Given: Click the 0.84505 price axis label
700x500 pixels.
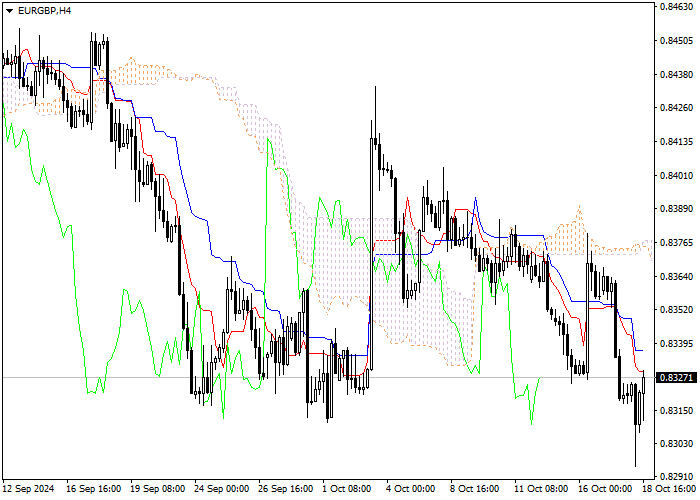Looking at the screenshot, I should [x=676, y=41].
